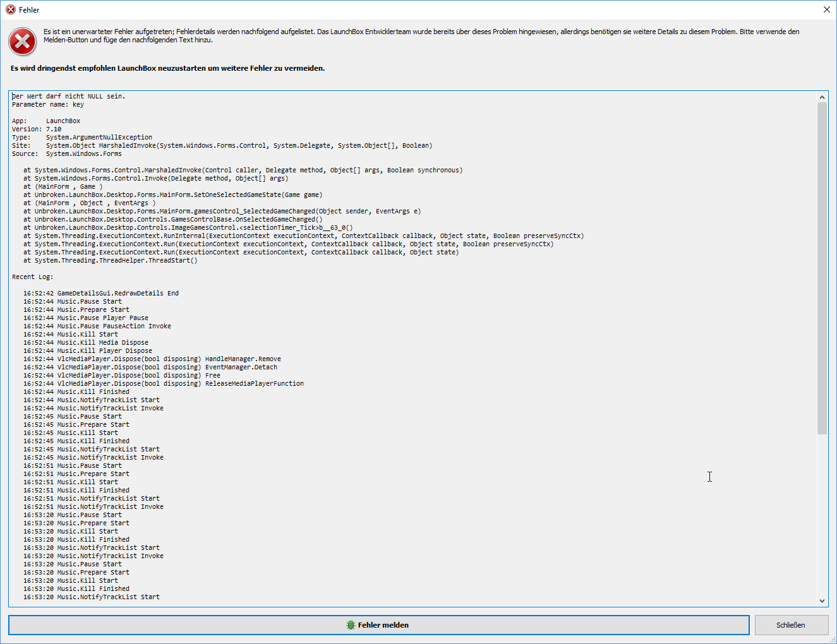Click the 'Version: 7.10' line
Viewport: 837px width, 644px height.
pyautogui.click(x=37, y=129)
